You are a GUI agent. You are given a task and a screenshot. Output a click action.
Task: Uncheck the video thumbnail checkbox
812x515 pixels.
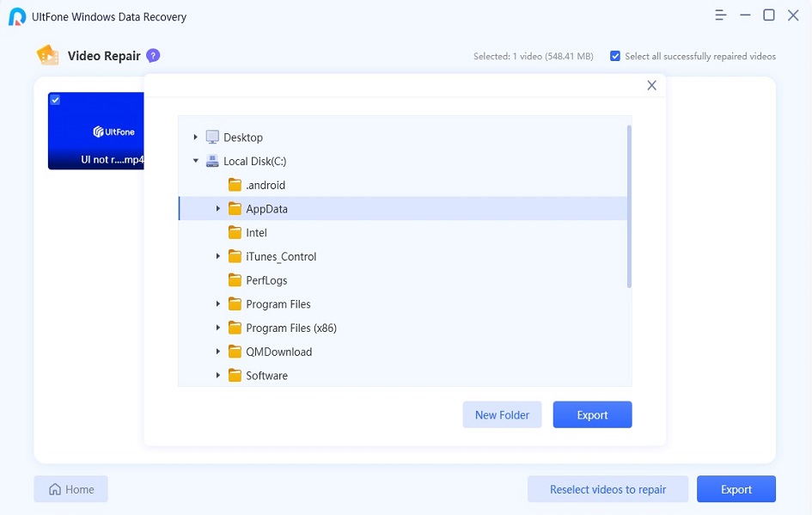(55, 100)
